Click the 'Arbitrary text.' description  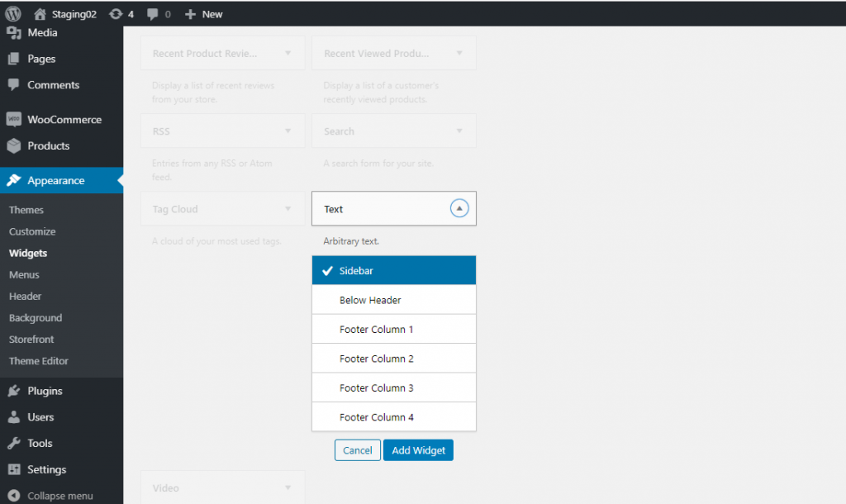(x=351, y=241)
